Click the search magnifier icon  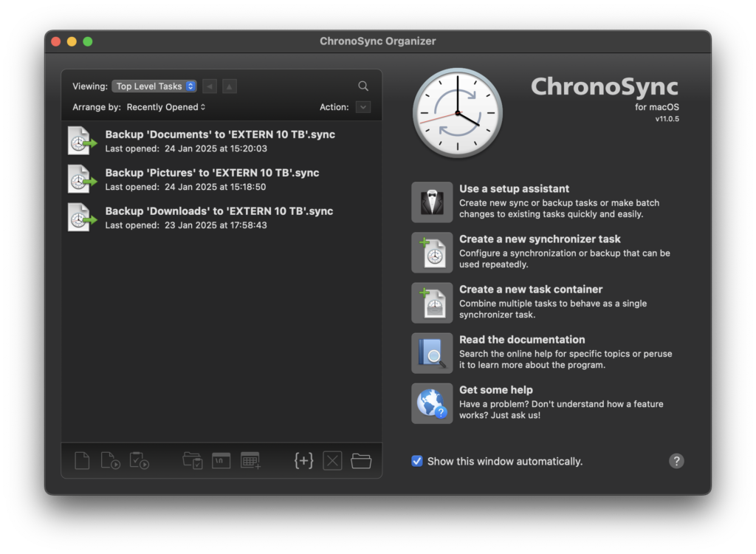(x=363, y=86)
